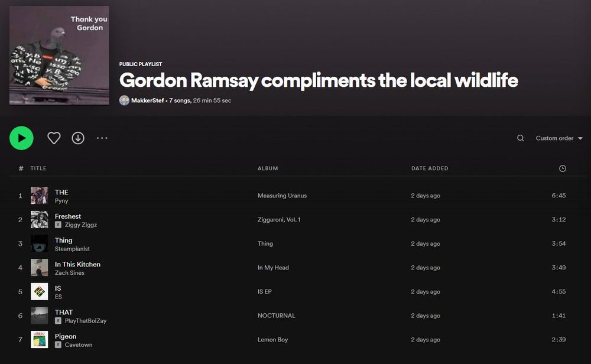Image resolution: width=591 pixels, height=364 pixels.
Task: Download the playlist with the arrow icon
Action: pyautogui.click(x=78, y=138)
